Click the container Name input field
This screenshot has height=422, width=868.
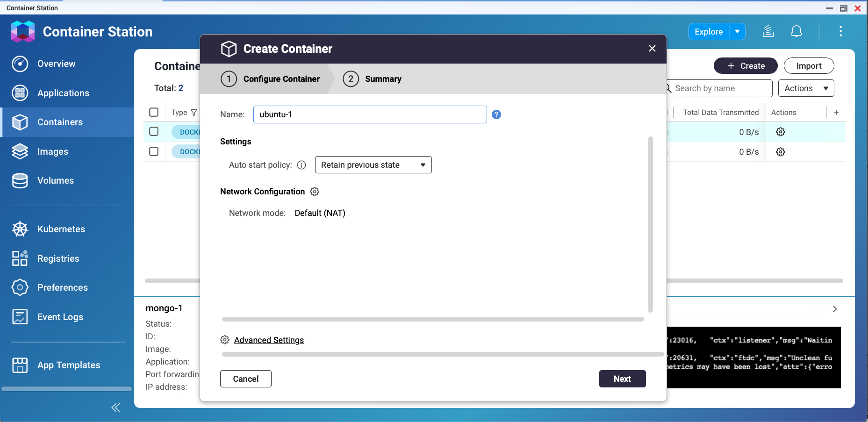[x=370, y=114]
